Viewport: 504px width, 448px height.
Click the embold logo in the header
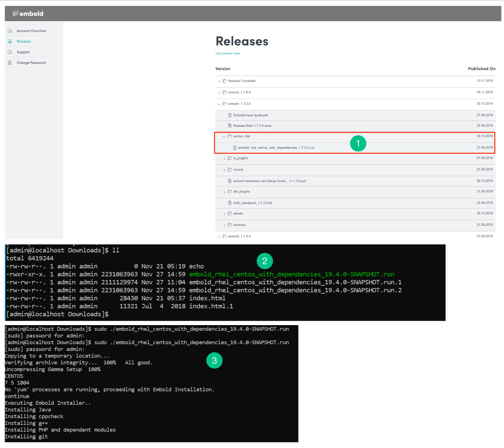28,14
